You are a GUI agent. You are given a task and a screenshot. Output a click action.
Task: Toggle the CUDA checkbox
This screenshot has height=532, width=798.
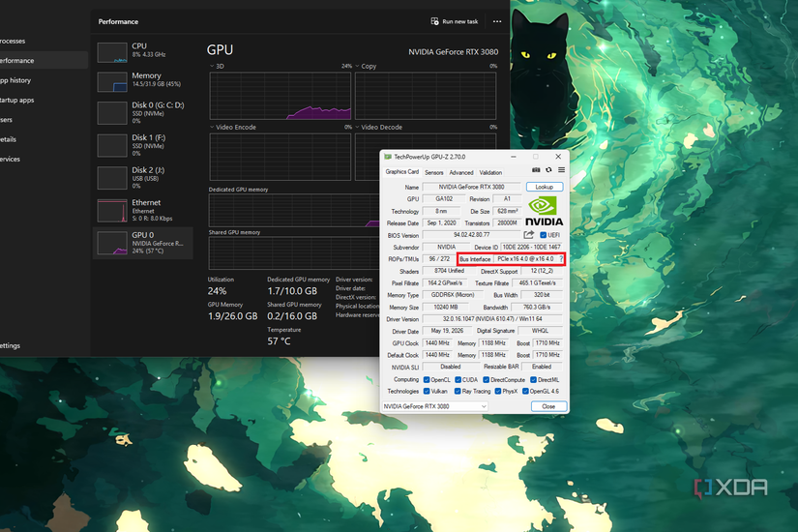[458, 380]
